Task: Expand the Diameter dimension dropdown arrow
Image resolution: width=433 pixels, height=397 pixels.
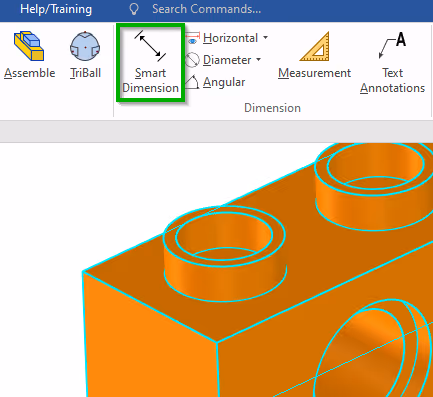Action: 259,60
